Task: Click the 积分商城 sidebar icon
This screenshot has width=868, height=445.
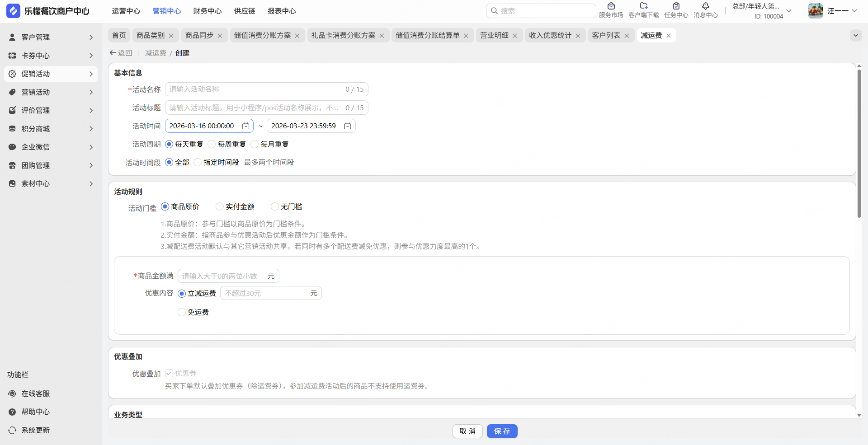Action: [x=12, y=129]
